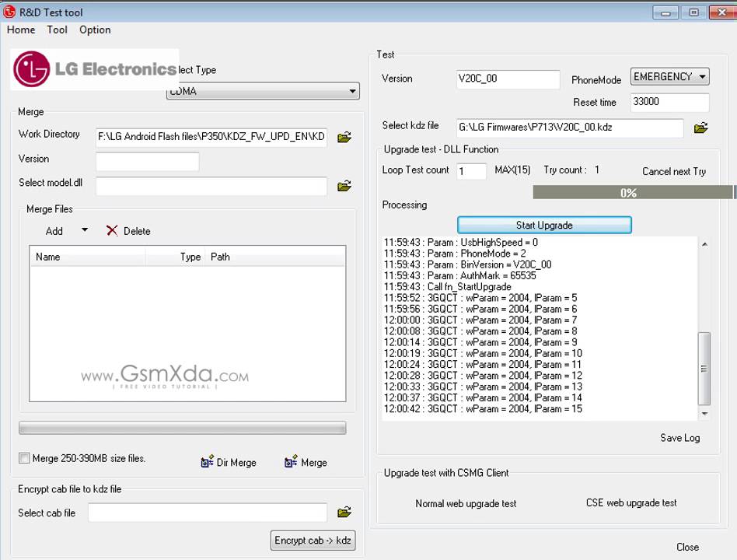
Task: Select log line 'lParam = 5'
Action: click(480, 298)
